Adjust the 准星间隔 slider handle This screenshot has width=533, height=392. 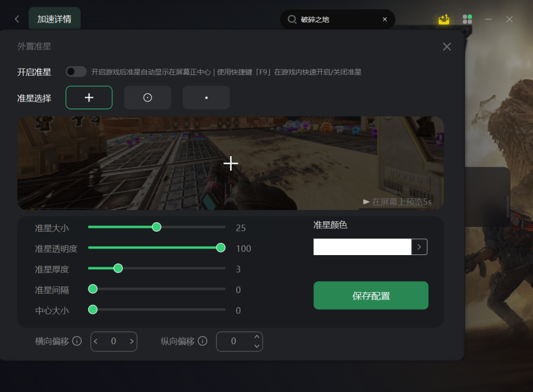[93, 289]
